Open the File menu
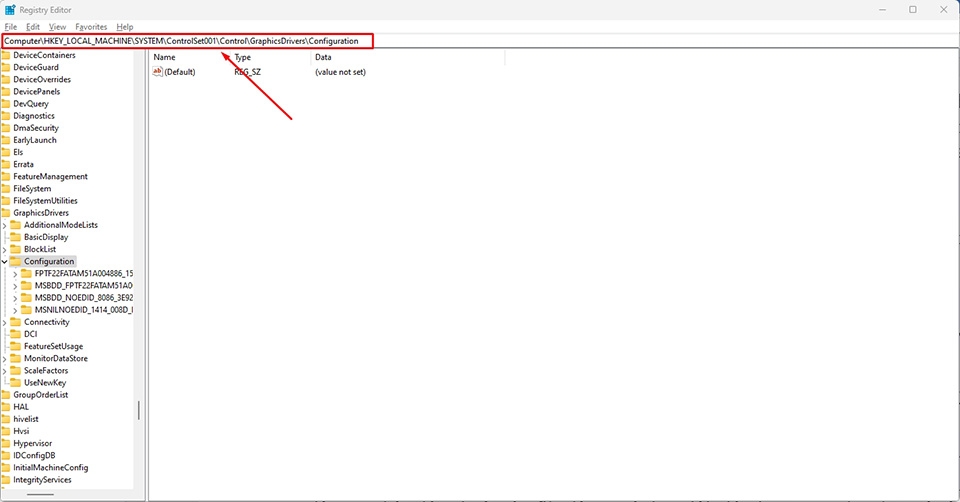This screenshot has width=960, height=502. tap(11, 27)
